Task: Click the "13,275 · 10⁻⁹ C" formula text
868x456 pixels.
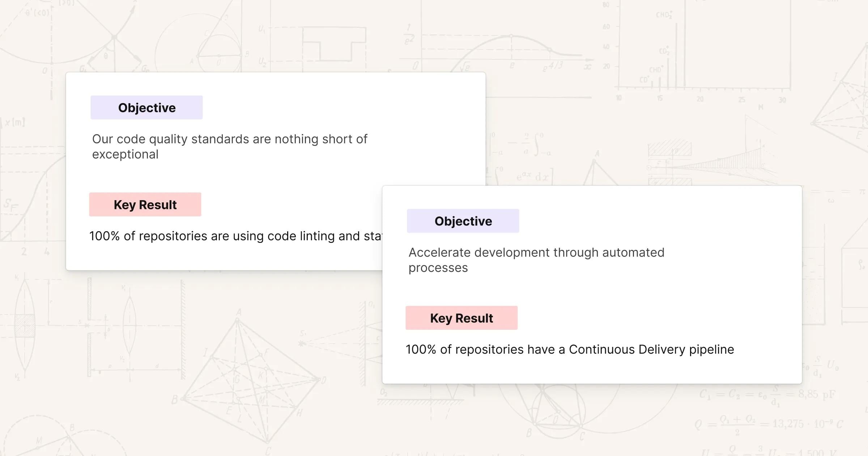Action: tap(807, 423)
